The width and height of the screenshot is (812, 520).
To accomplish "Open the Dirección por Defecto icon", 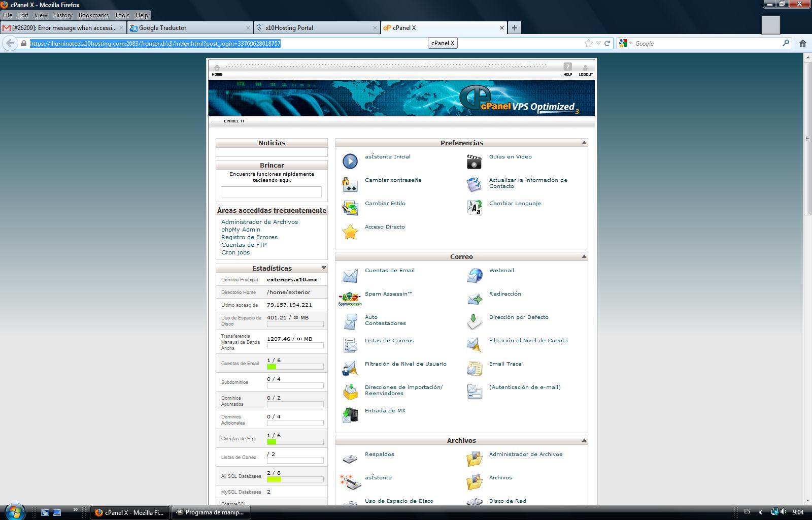I will coord(474,322).
